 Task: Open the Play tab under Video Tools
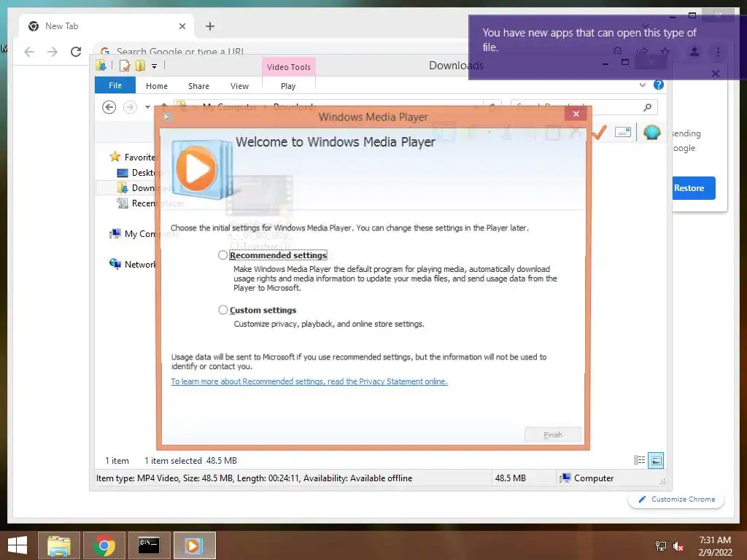point(288,86)
